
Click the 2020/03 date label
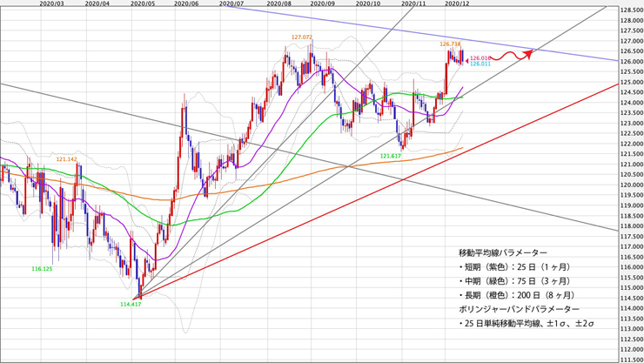tap(51, 3)
